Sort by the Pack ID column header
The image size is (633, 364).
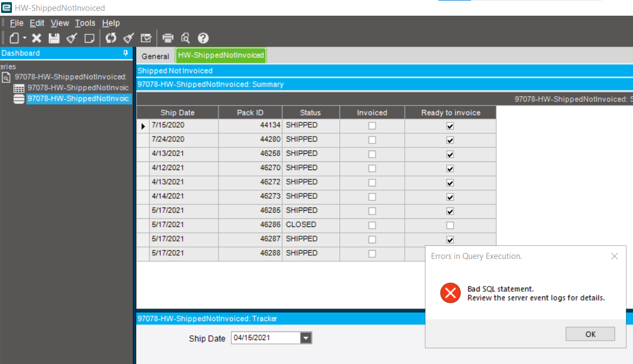pos(250,113)
